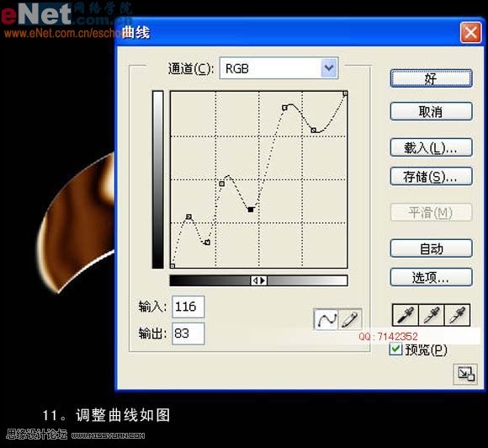Toggle the 预览(P) checkbox
The image size is (488, 448).
tap(395, 349)
